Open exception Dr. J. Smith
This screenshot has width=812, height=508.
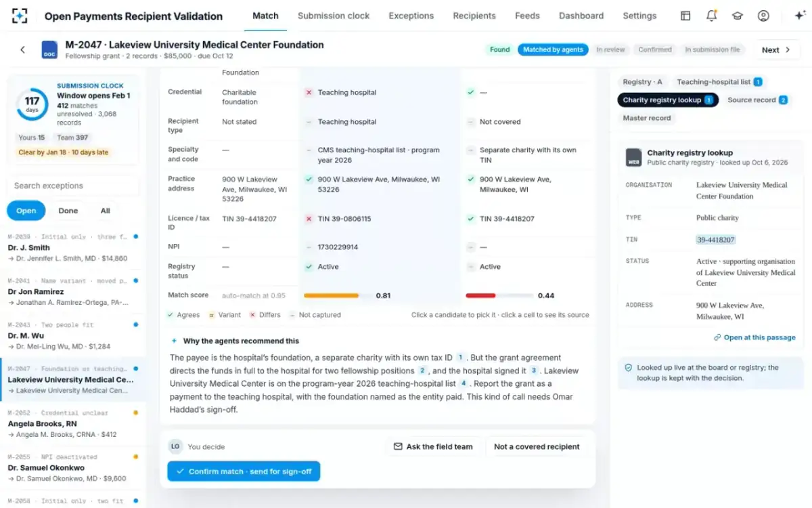72,247
